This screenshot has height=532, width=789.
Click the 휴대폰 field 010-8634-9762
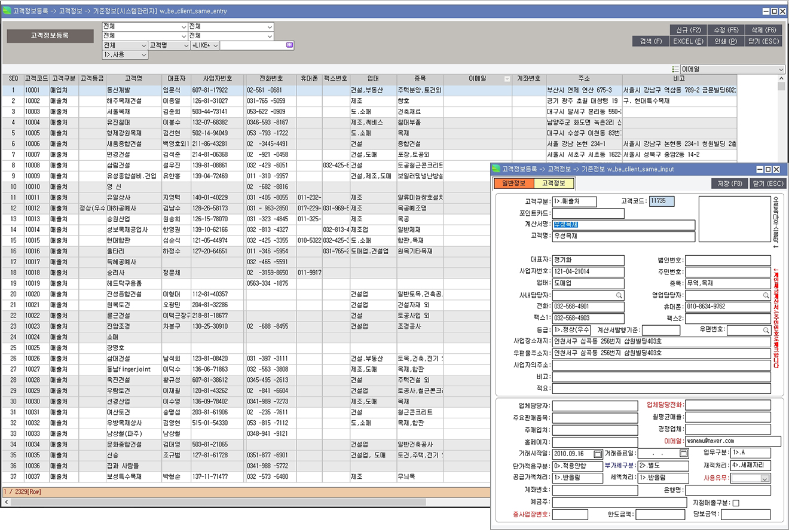tap(727, 307)
